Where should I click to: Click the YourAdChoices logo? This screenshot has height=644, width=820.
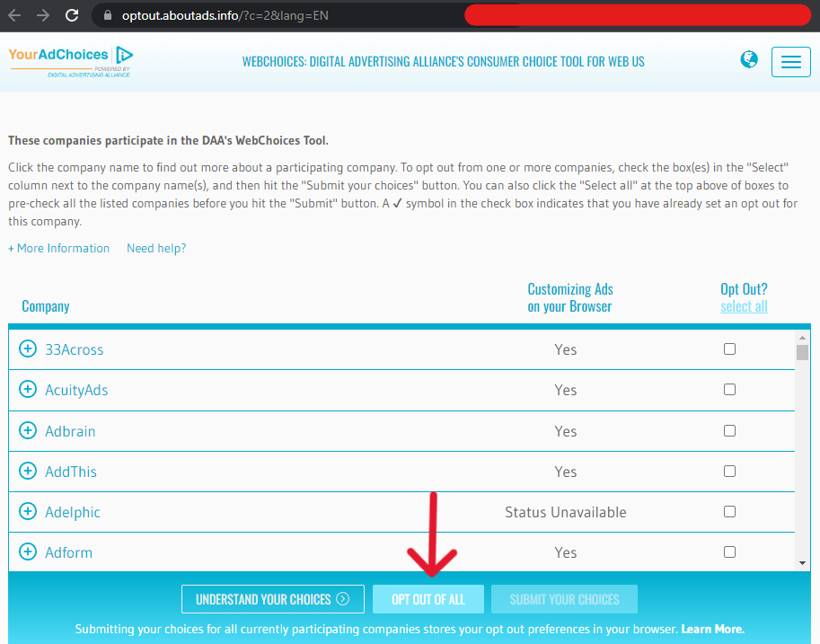[71, 62]
